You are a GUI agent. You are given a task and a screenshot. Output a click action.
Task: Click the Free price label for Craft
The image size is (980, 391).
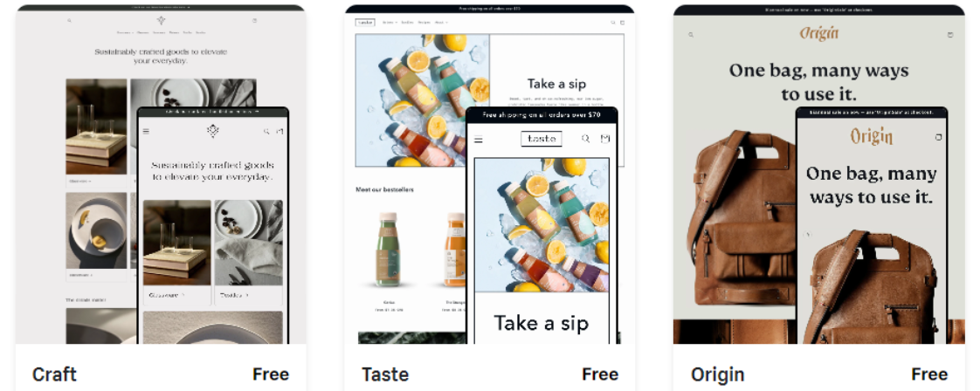pyautogui.click(x=271, y=374)
